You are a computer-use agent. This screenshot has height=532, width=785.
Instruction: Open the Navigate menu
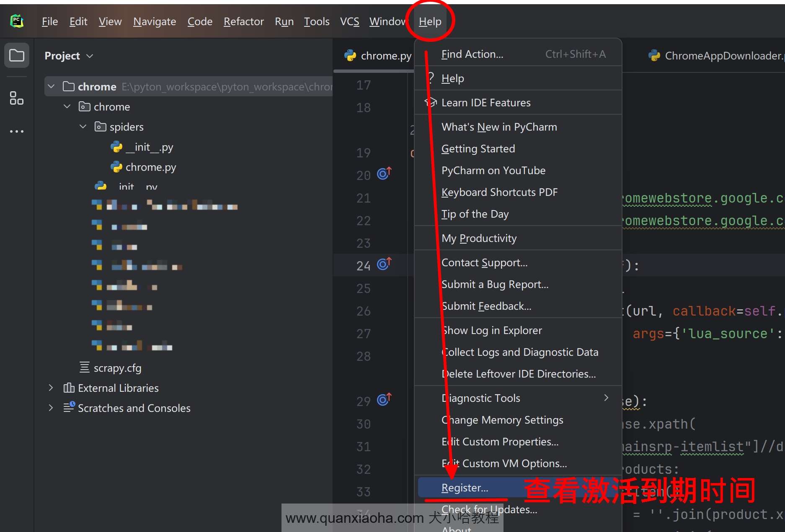click(155, 21)
